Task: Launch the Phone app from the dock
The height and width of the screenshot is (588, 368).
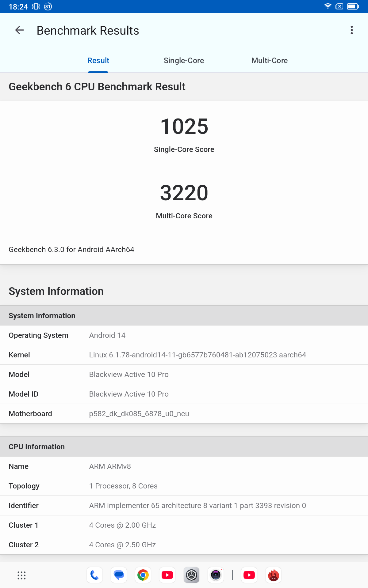Action: coord(94,575)
